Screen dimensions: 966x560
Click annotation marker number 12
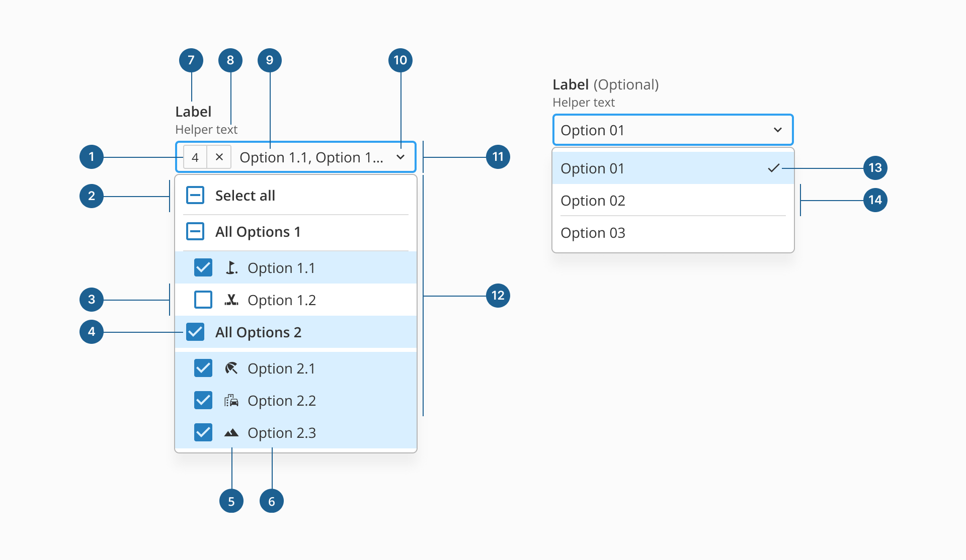(498, 296)
